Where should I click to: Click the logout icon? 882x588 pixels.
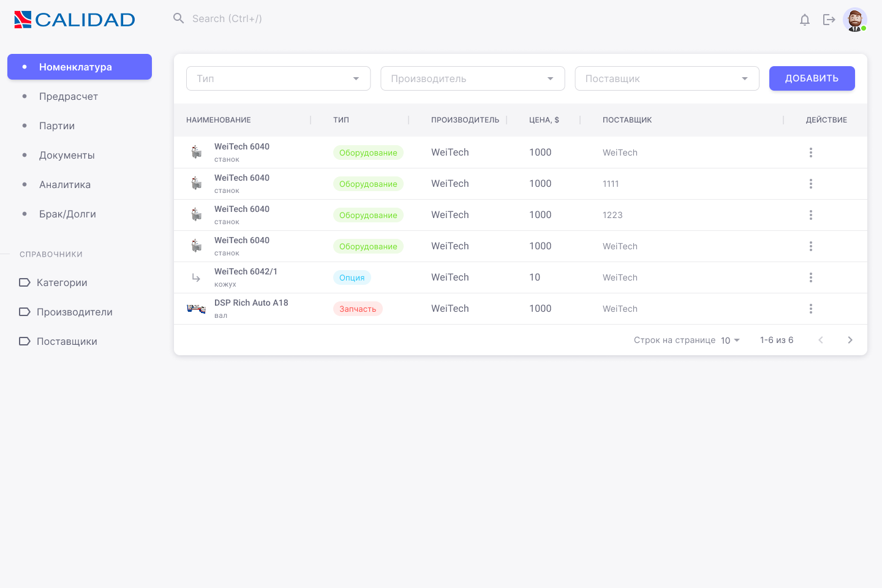829,20
